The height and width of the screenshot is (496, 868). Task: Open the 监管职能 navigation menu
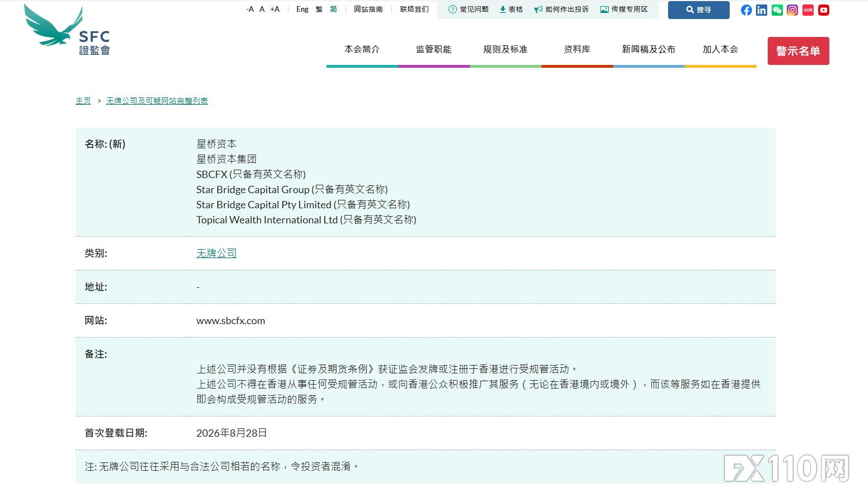pyautogui.click(x=434, y=50)
